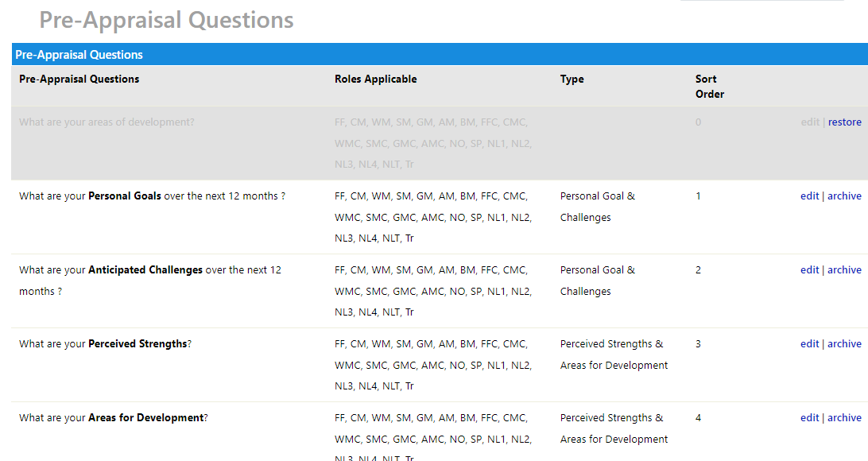
Task: Edit the Anticipated Challenges question
Action: (809, 270)
